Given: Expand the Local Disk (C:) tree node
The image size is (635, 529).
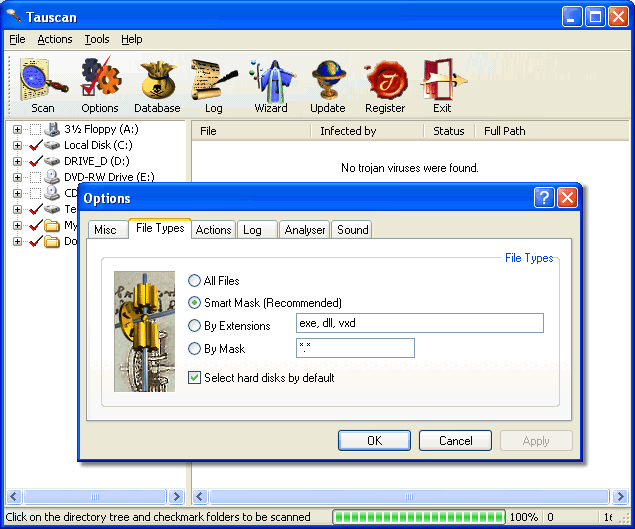Looking at the screenshot, I should tap(17, 145).
